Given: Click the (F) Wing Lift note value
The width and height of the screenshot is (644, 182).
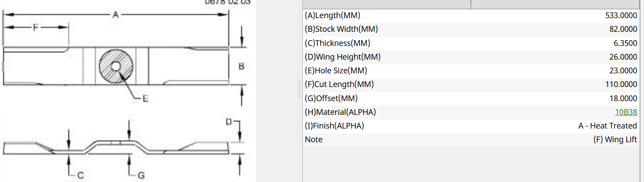Looking at the screenshot, I should 615,139.
